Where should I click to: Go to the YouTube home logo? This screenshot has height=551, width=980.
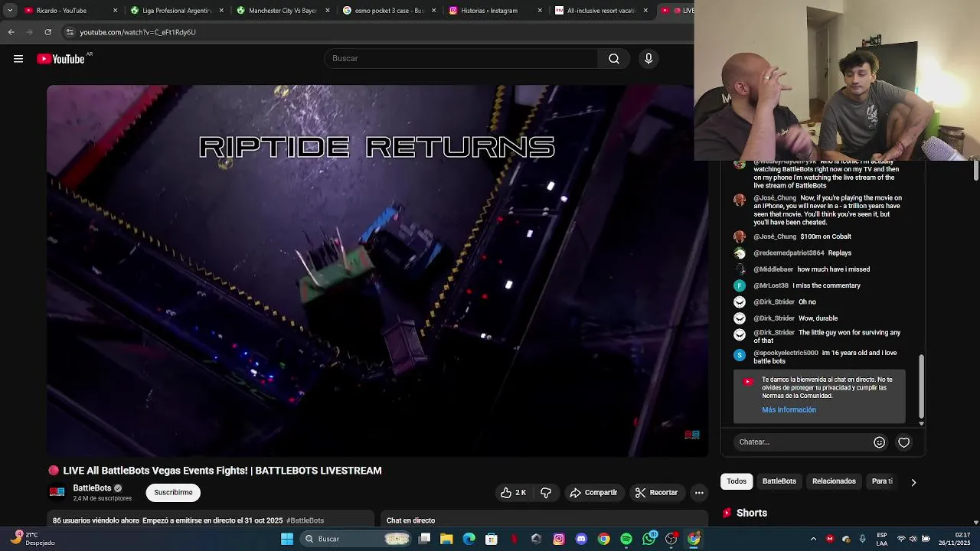tap(60, 59)
